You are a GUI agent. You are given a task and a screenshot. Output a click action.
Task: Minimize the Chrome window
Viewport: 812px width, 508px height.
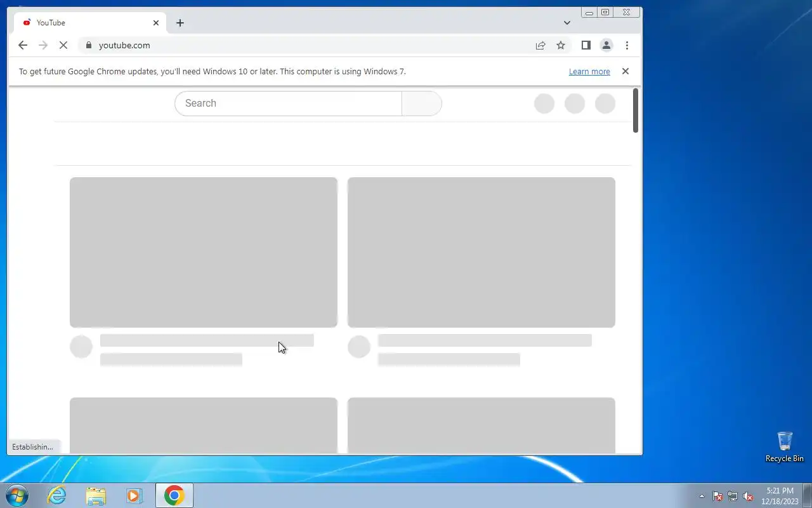(x=589, y=12)
